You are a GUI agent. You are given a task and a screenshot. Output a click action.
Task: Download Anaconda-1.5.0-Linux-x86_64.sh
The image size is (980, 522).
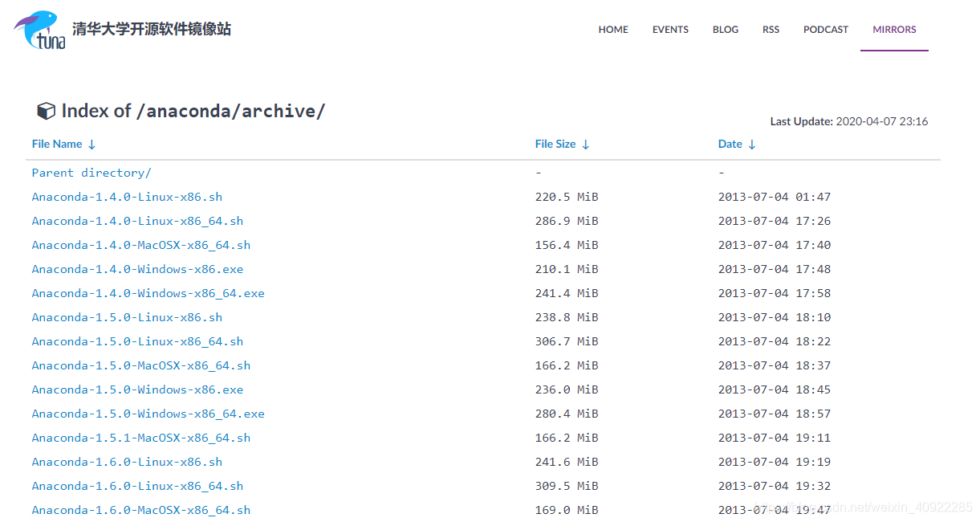point(137,341)
